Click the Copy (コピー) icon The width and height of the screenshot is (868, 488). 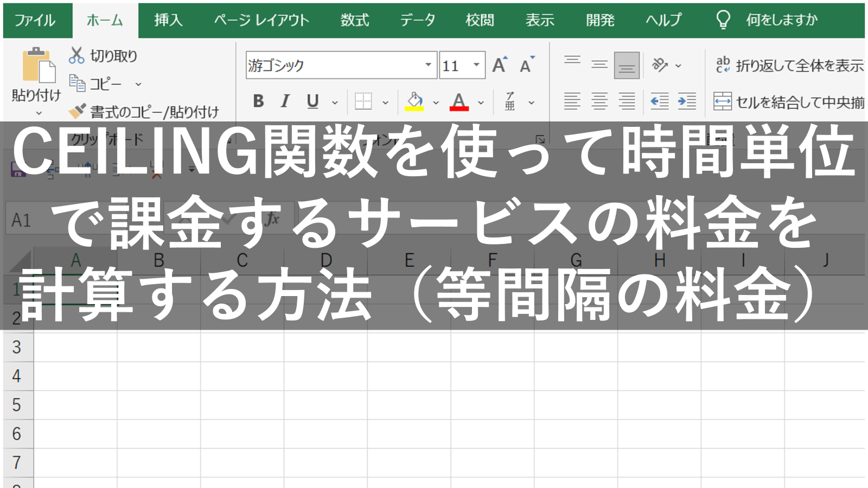(x=77, y=84)
